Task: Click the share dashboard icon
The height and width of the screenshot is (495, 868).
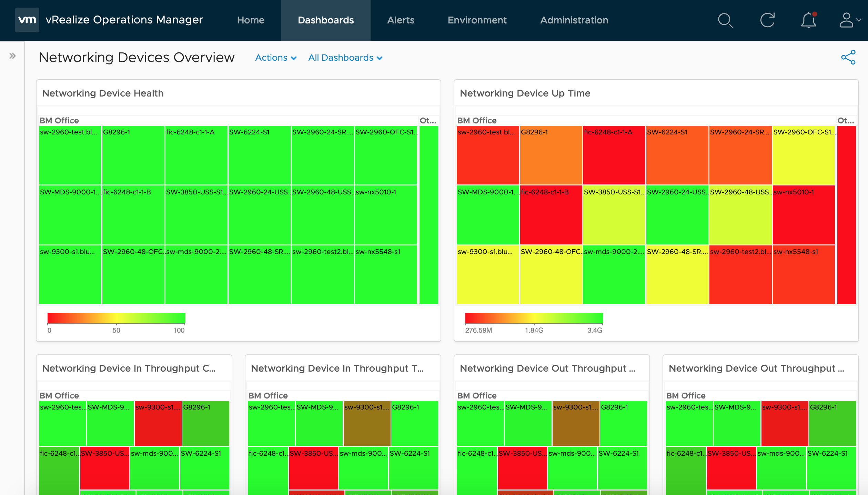Action: tap(848, 57)
